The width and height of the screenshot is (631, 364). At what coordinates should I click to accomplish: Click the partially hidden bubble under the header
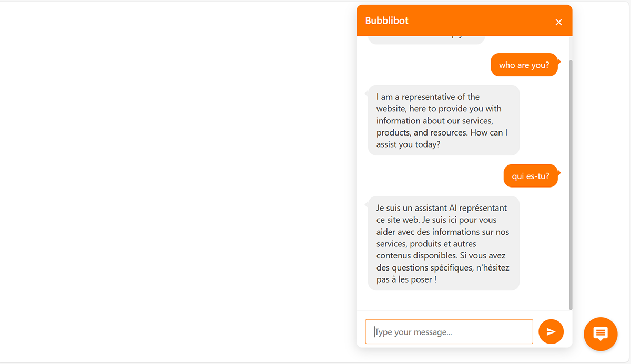426,40
